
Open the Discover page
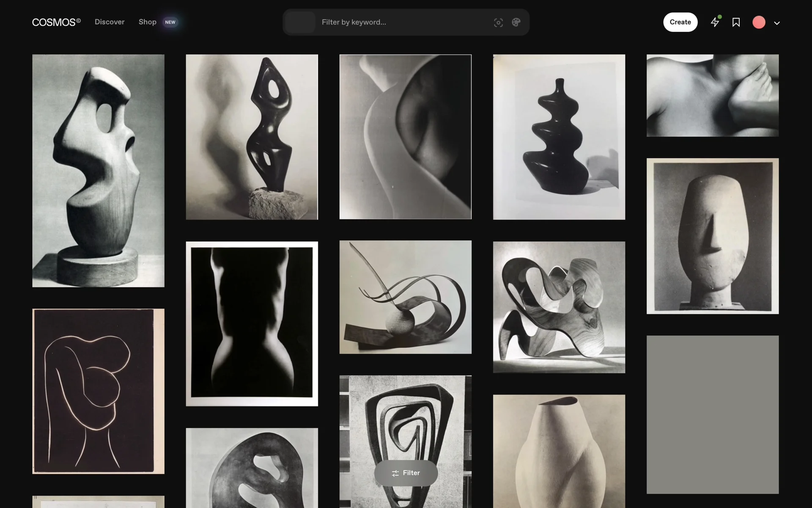pos(110,22)
